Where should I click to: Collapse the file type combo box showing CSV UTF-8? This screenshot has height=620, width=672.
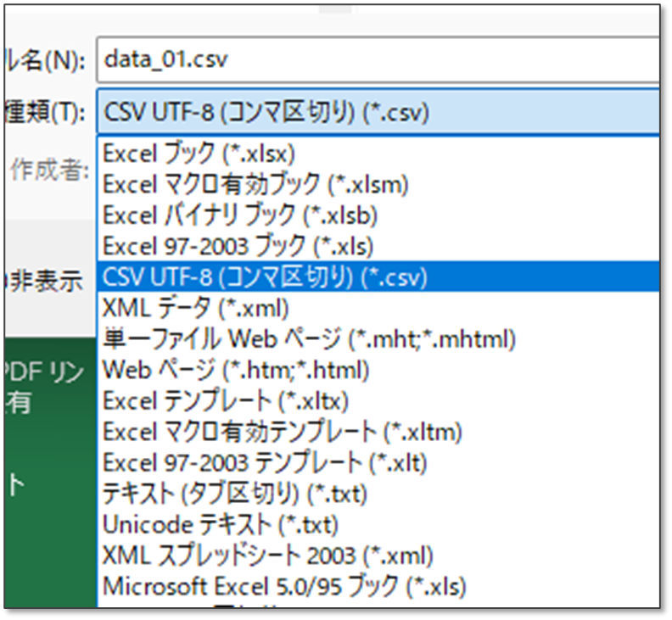pyautogui.click(x=373, y=111)
